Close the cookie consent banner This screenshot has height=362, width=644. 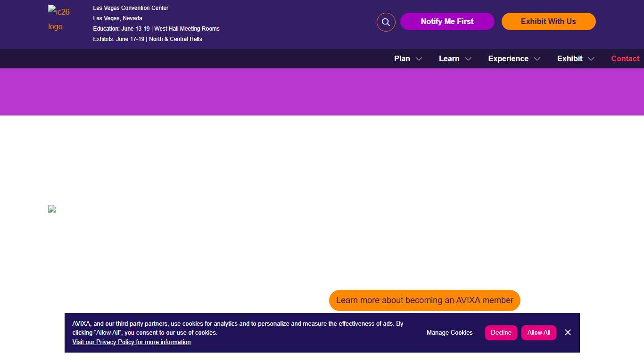pos(568,332)
